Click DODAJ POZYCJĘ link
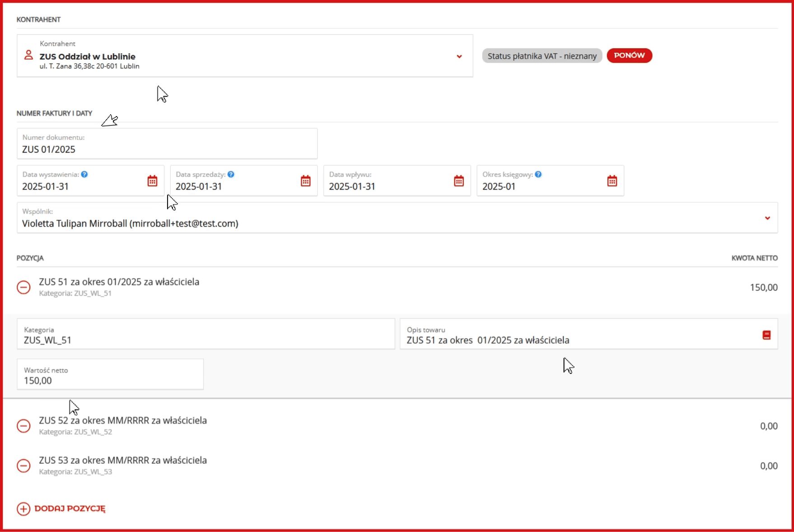The image size is (794, 532). [70, 509]
